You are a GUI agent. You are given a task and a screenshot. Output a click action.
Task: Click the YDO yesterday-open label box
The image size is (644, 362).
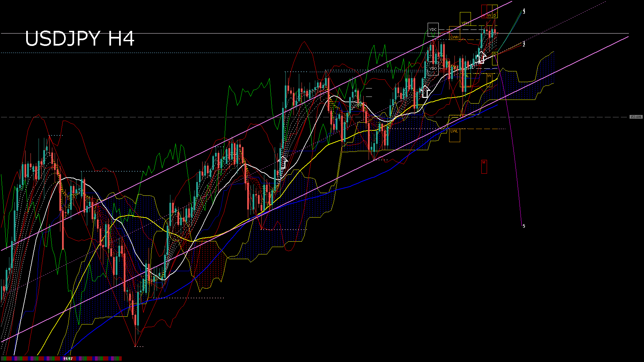(x=433, y=68)
